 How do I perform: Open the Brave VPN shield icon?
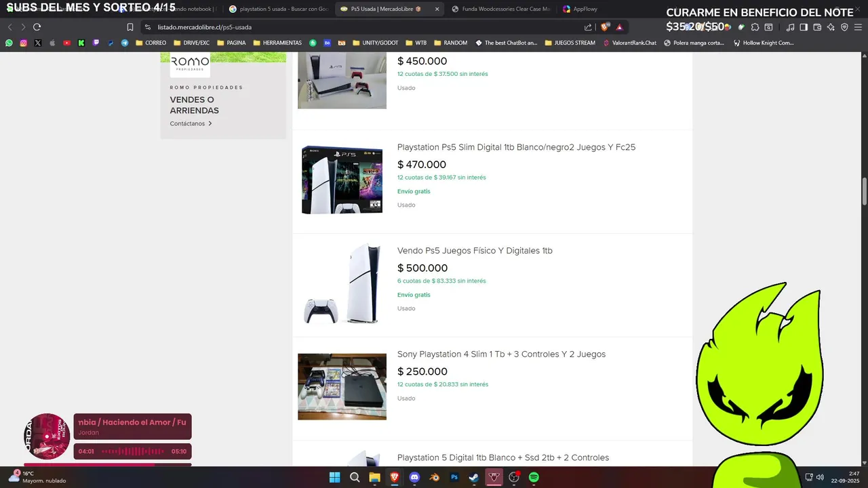point(844,27)
